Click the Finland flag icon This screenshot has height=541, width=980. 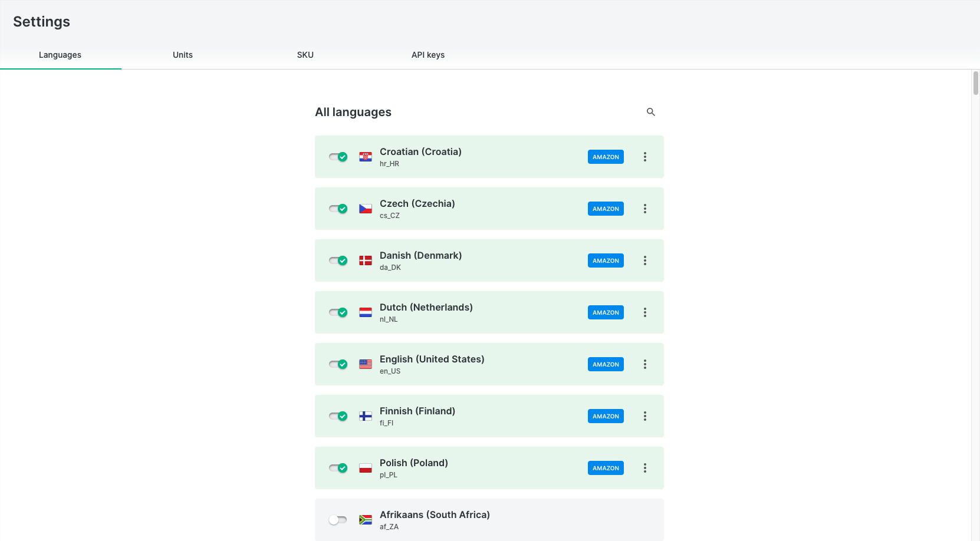click(366, 416)
